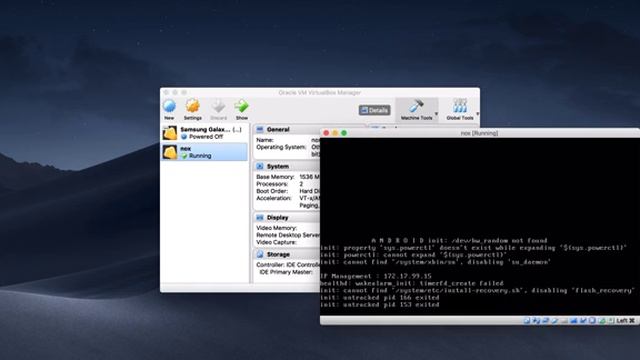Screen dimensions: 640x360
Task: Click the General section icon
Action: coord(260,129)
